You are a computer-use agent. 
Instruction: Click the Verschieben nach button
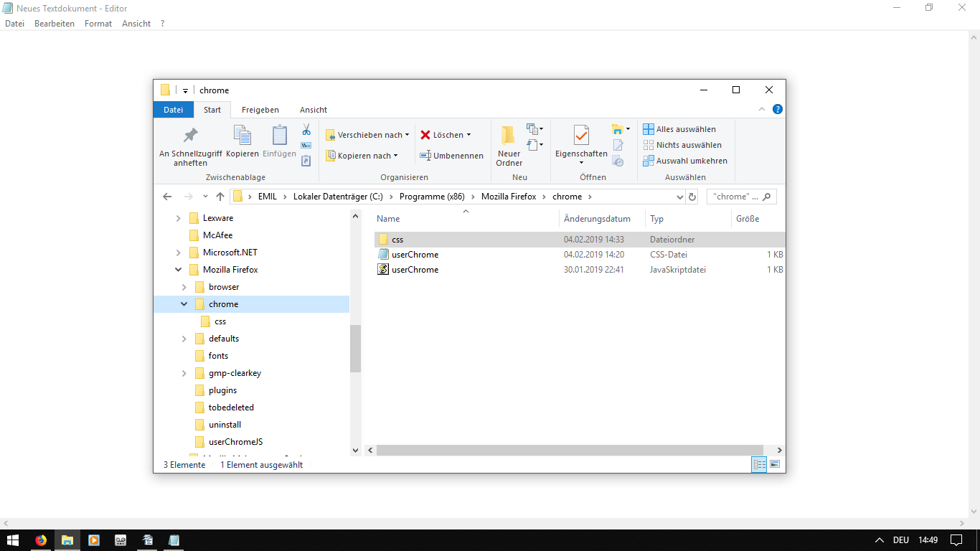[367, 135]
